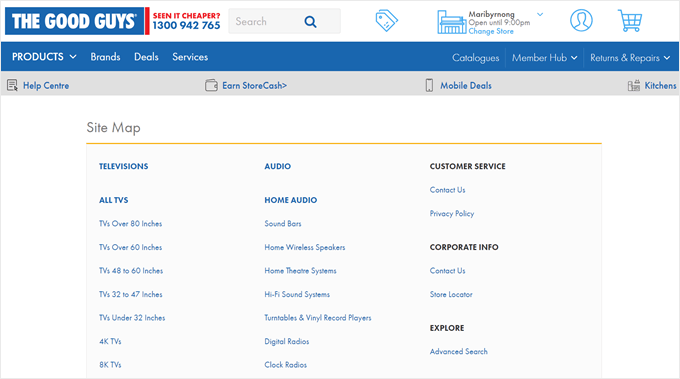Click the Kitchens icon
680x379 pixels.
point(634,85)
